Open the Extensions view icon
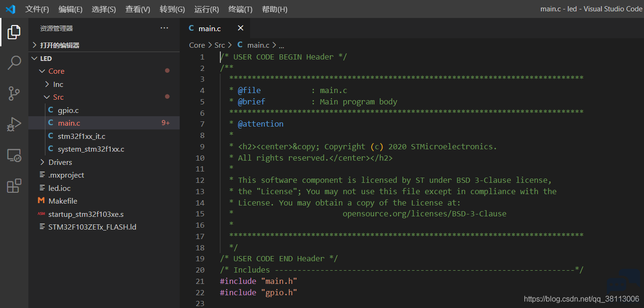This screenshot has width=644, height=308. [14, 186]
